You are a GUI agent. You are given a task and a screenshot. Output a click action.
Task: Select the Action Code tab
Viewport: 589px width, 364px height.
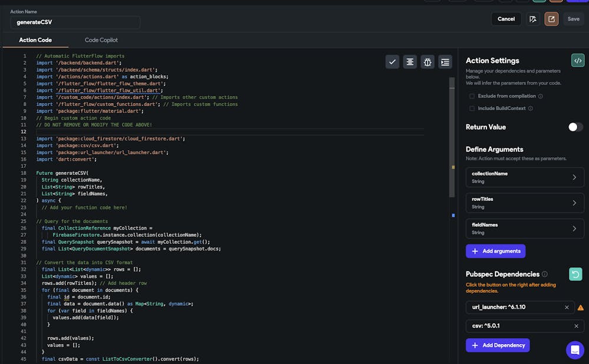[x=36, y=40]
